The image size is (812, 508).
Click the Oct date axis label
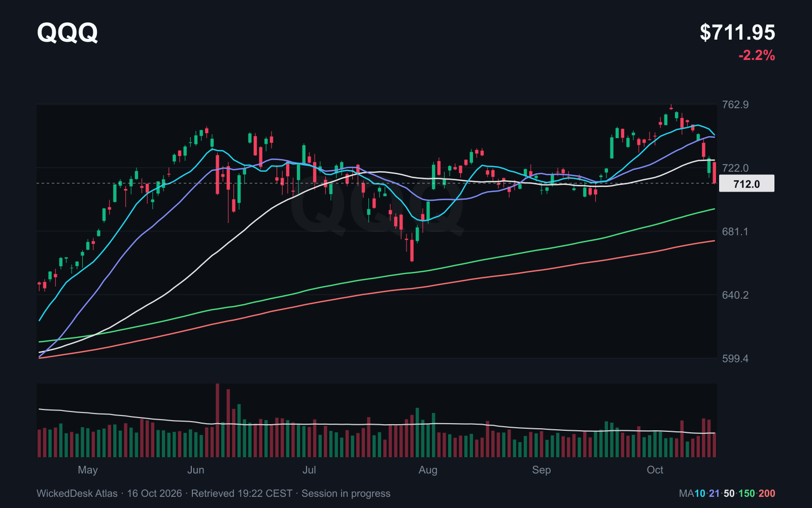655,470
